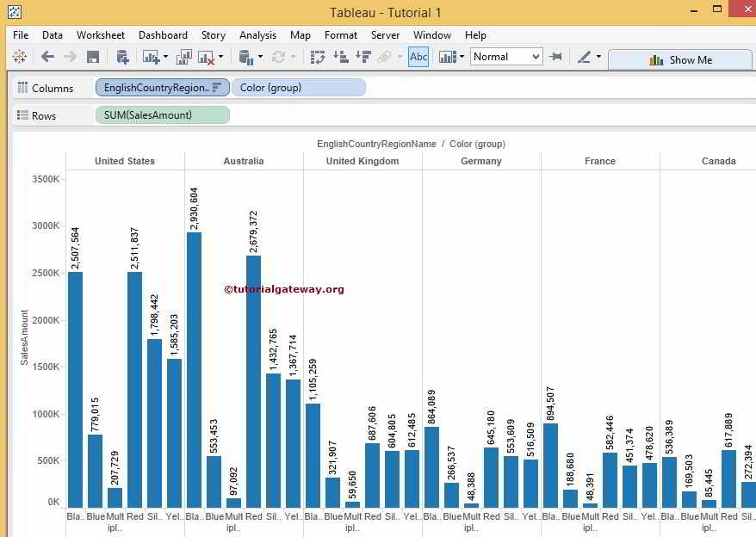Sort bars descending with the toolbar icon

[x=363, y=57]
